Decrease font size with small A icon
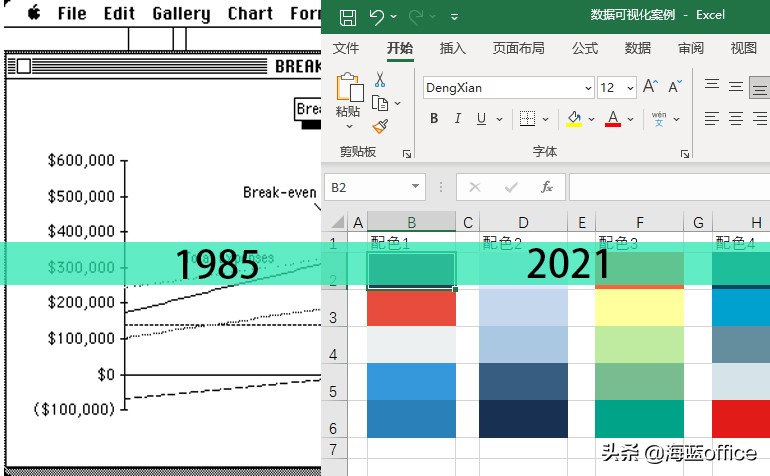The image size is (770, 476). coord(675,86)
